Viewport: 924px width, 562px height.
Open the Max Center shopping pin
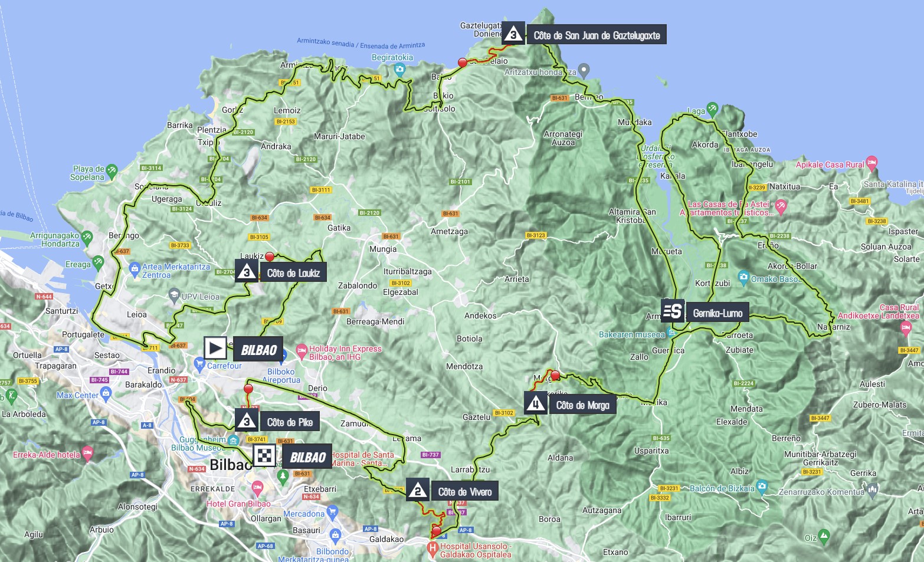pos(106,393)
